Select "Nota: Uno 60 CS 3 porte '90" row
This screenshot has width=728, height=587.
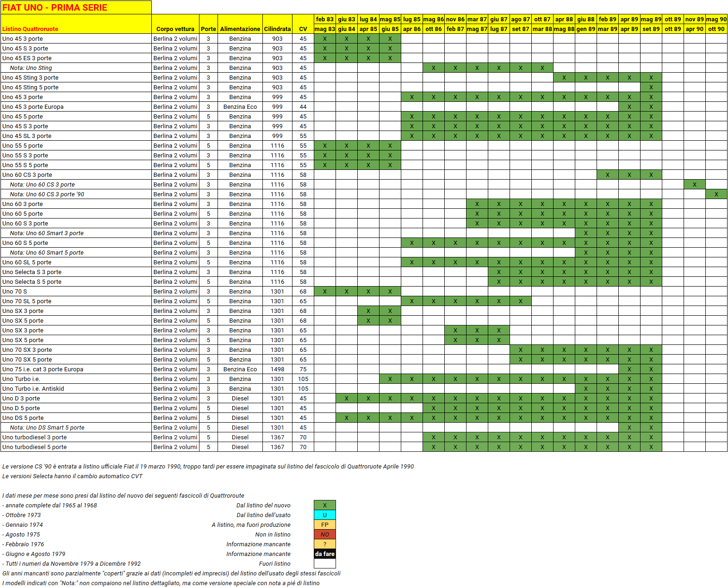[76, 194]
